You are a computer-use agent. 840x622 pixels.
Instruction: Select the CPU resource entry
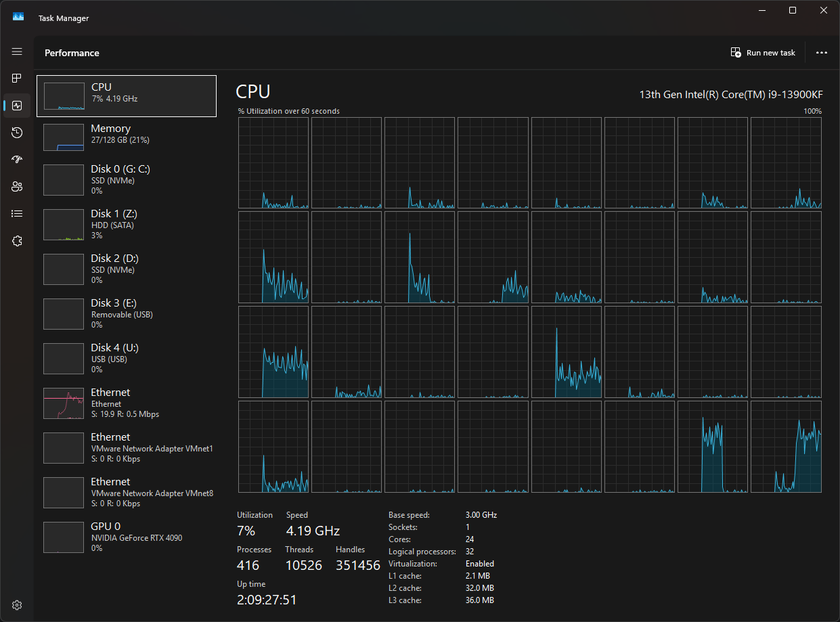pos(127,96)
